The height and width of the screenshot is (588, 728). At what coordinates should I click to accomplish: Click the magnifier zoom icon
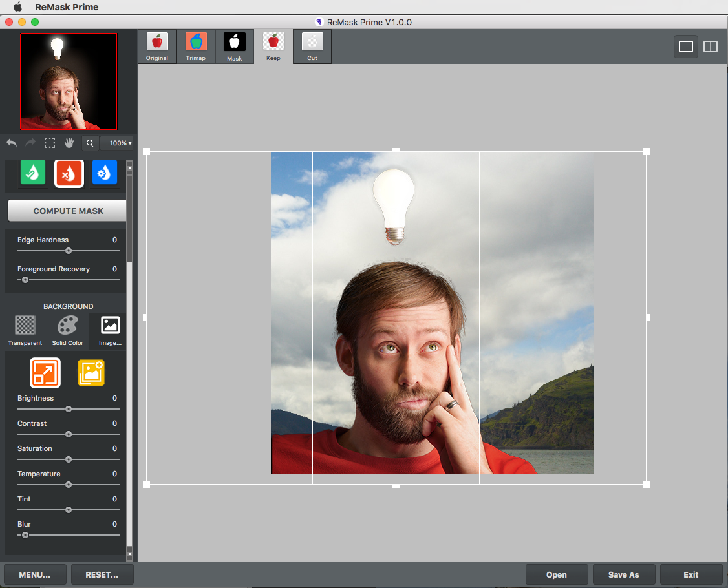(x=91, y=143)
